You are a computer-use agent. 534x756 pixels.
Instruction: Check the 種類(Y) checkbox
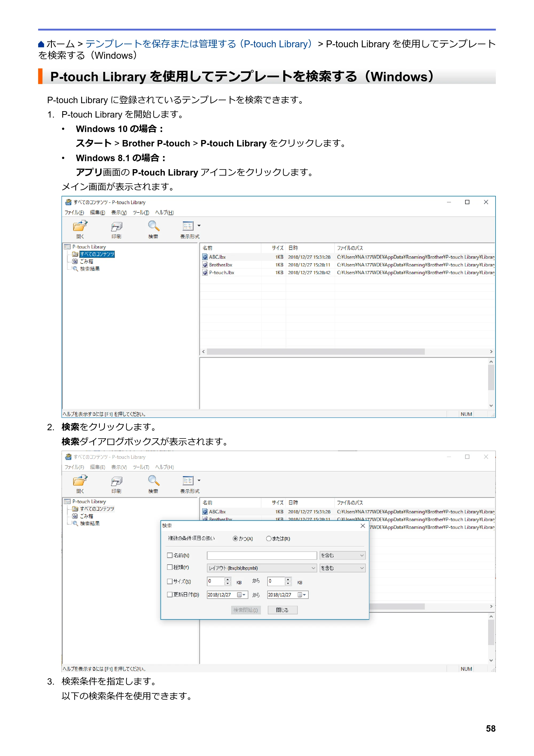click(x=170, y=567)
